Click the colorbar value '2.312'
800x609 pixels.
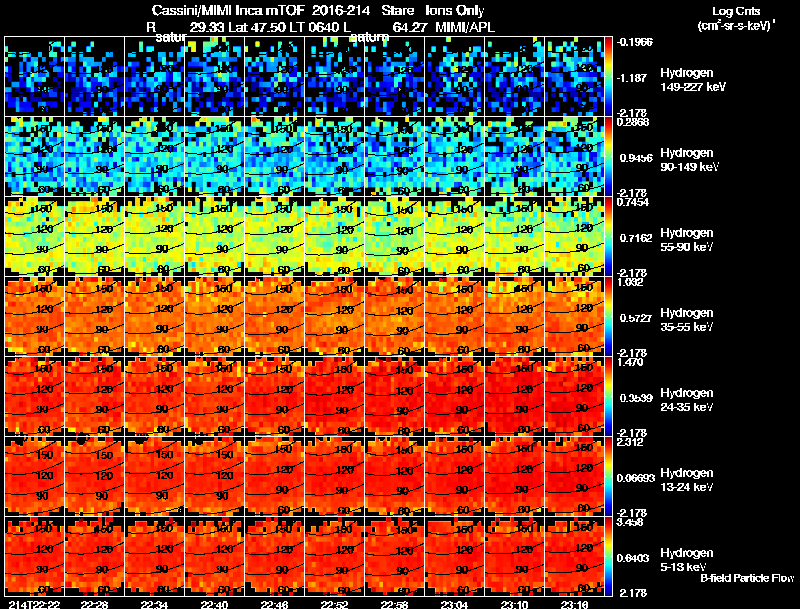coord(630,442)
